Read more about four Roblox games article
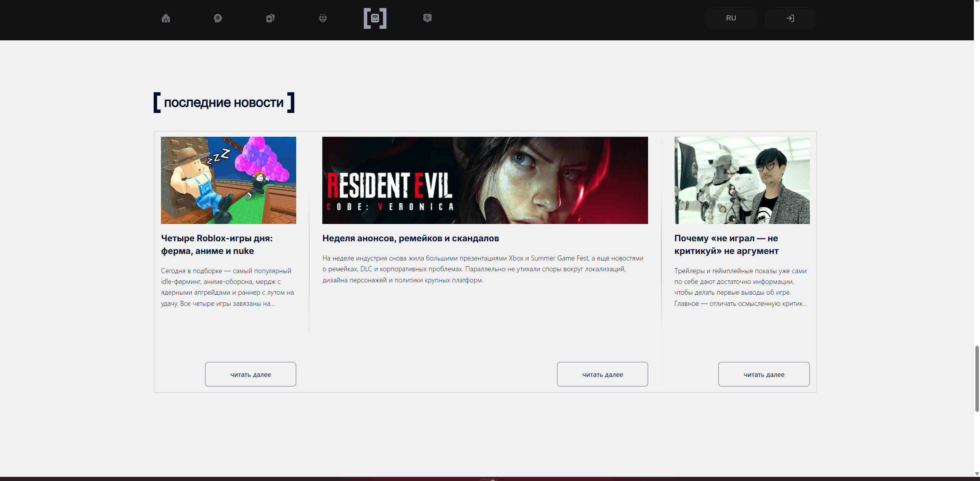980x481 pixels. point(250,374)
